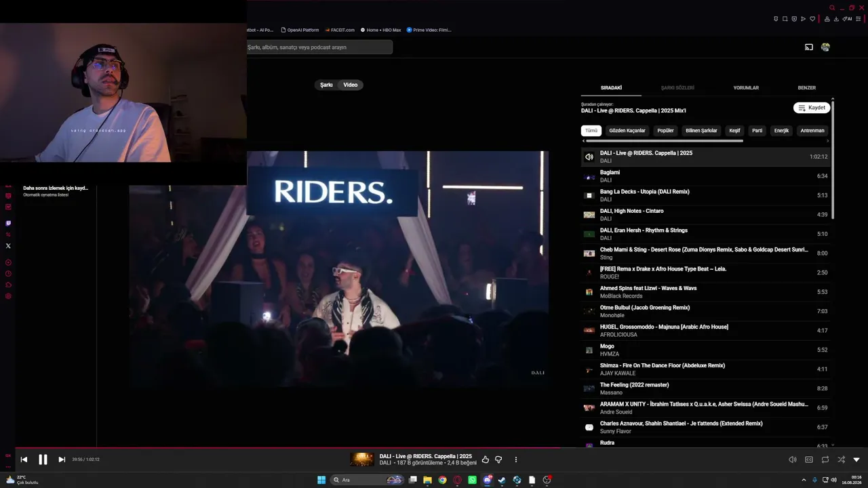The height and width of the screenshot is (488, 868).
Task: Select the Bilinen Şarkılar filter chip
Action: (x=701, y=131)
